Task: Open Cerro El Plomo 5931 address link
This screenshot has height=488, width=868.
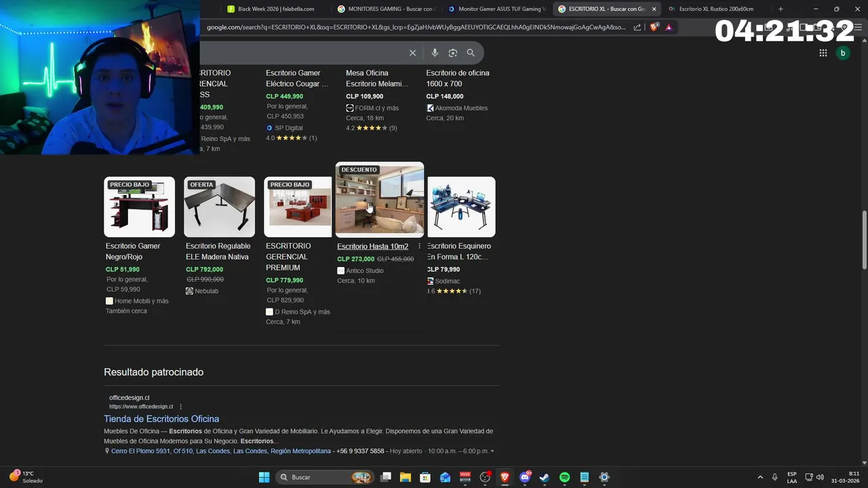Action: 221,451
